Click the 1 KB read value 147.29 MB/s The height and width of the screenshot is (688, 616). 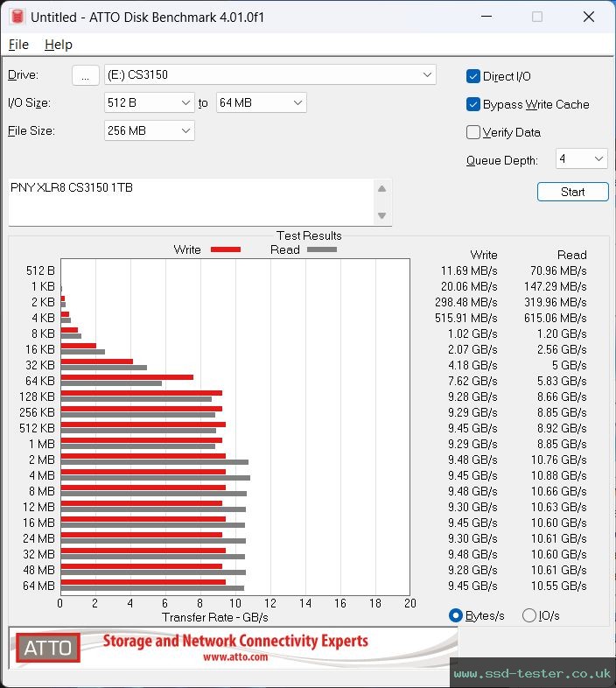pyautogui.click(x=555, y=286)
